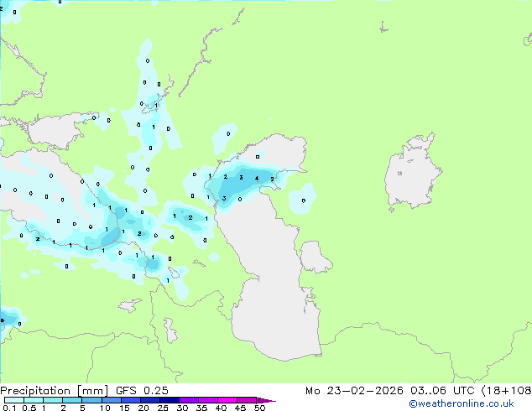Click the "20" legend scale label
532x411 pixels.
point(143,408)
